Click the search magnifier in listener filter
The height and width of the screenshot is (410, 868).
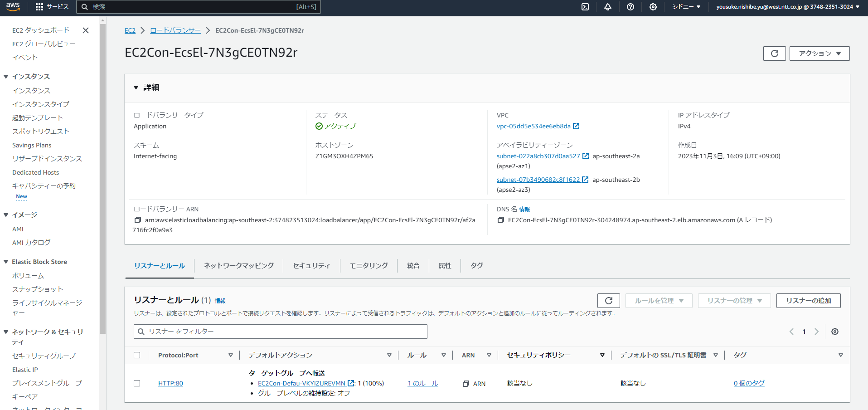coord(141,332)
